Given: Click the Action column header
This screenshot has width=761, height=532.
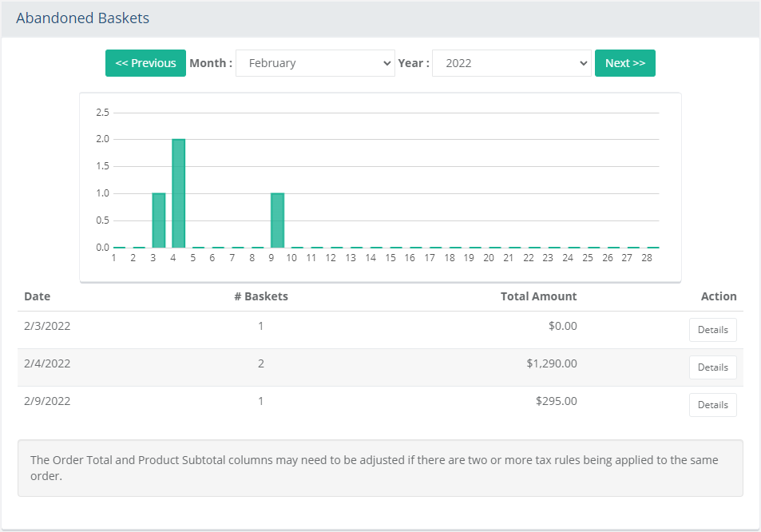Looking at the screenshot, I should (x=718, y=296).
